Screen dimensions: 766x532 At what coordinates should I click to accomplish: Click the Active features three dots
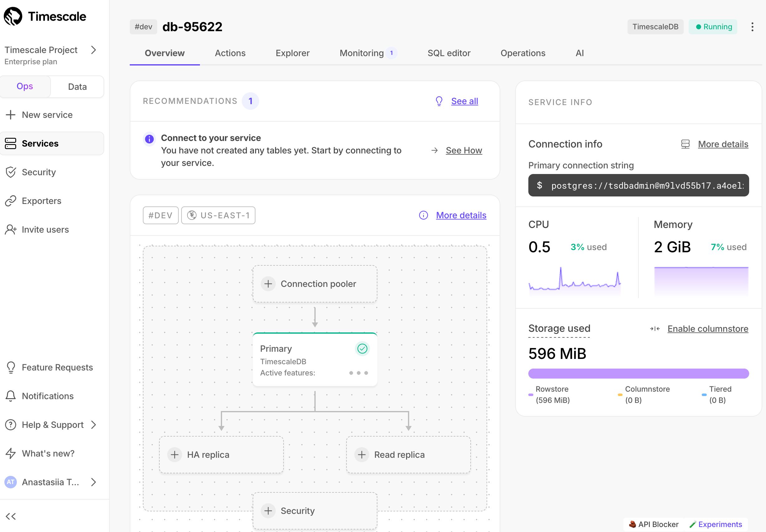click(358, 373)
